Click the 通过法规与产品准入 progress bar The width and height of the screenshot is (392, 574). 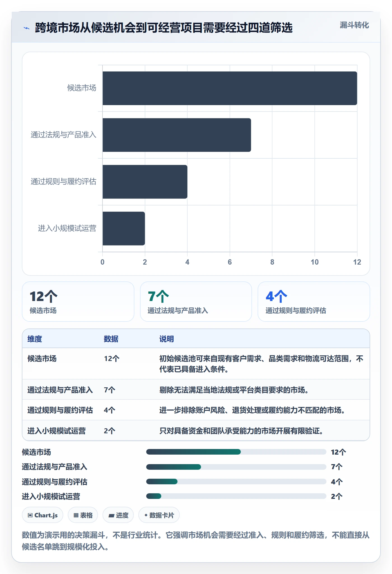(x=236, y=467)
